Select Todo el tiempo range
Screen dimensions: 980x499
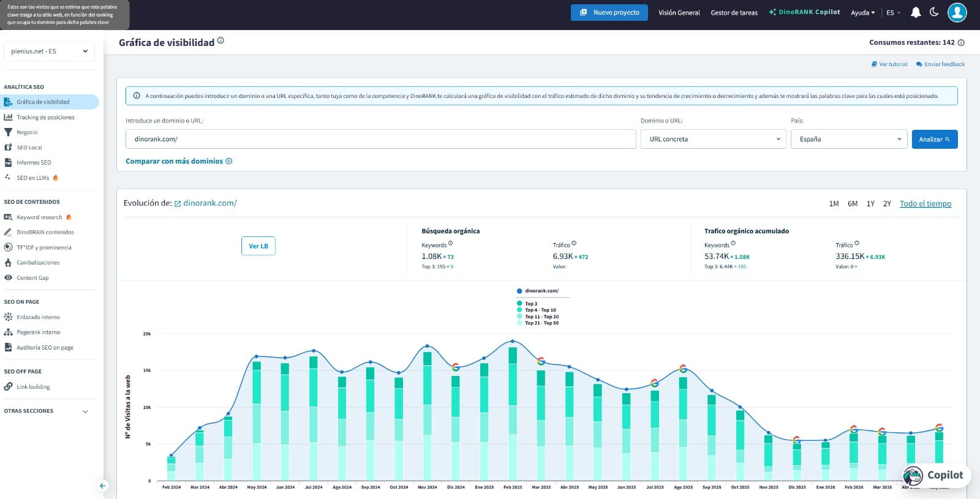[x=925, y=204]
